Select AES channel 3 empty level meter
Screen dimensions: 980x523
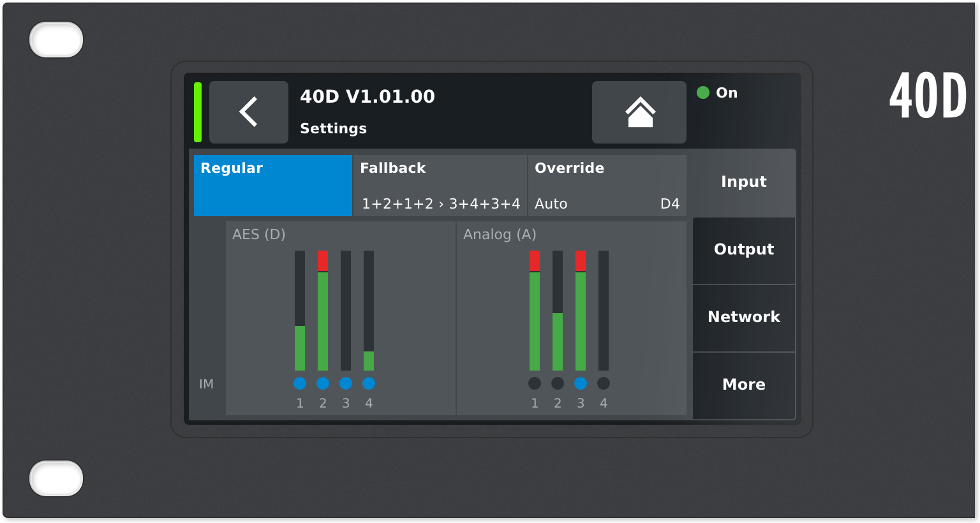click(346, 311)
